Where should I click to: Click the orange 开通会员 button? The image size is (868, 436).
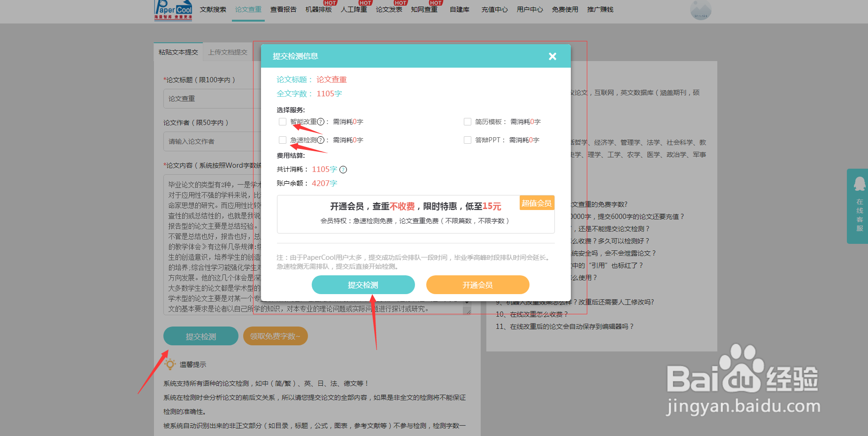coord(478,285)
